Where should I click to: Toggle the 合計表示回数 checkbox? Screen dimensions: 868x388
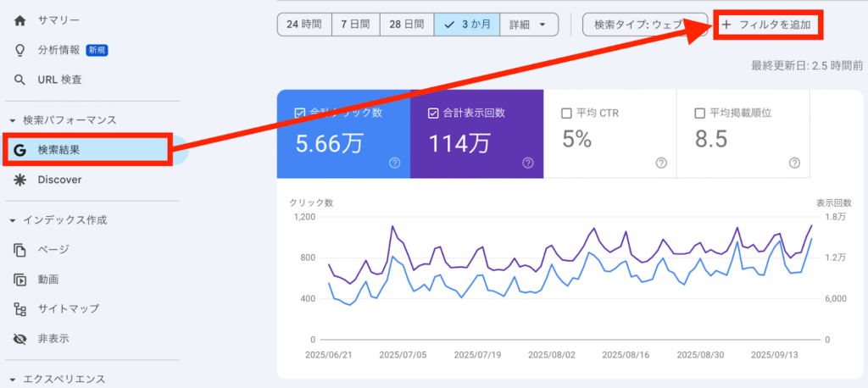pos(435,113)
